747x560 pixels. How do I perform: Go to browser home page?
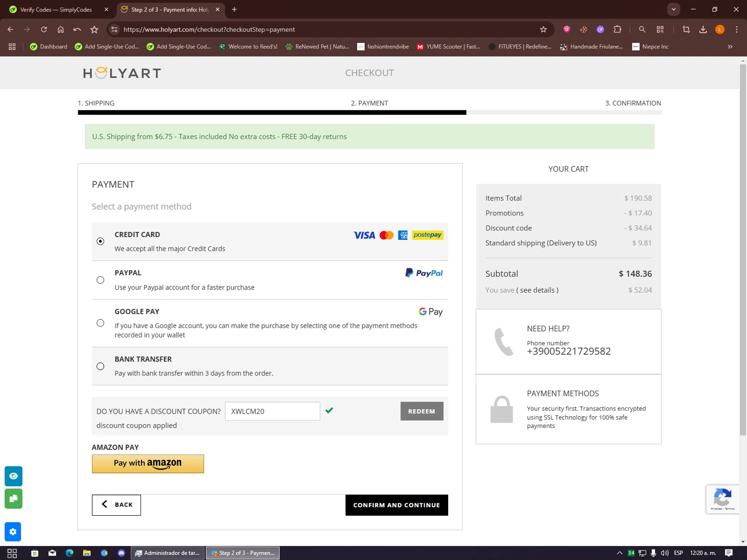pos(61,29)
